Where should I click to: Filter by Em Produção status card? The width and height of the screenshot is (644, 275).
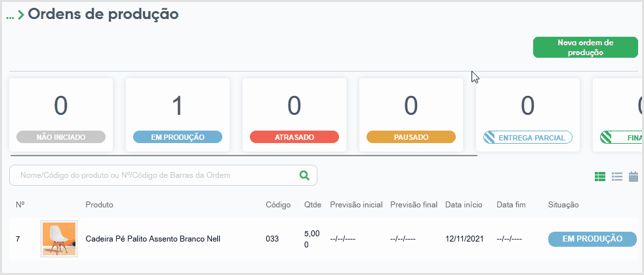pos(178,115)
